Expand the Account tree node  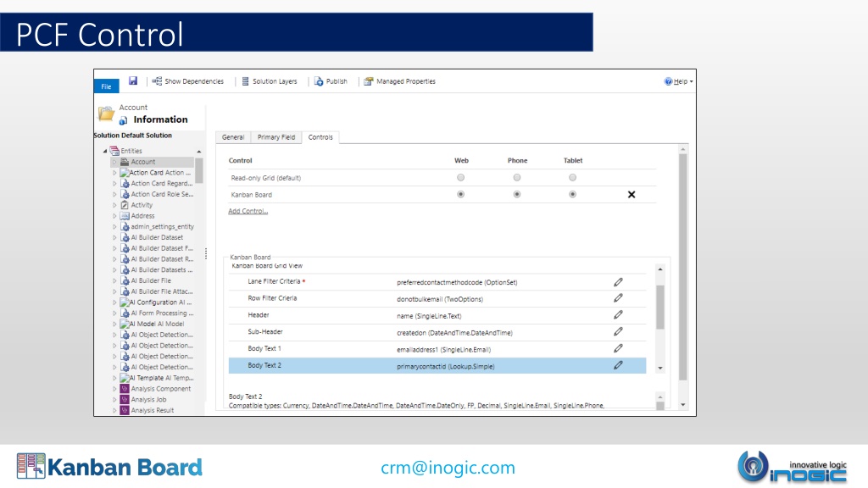(x=114, y=162)
